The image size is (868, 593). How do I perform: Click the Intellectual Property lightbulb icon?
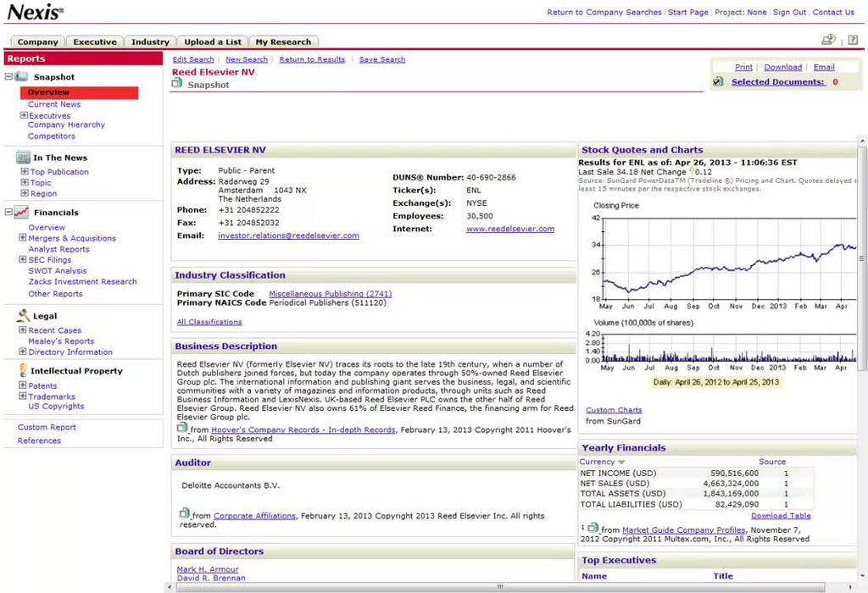click(x=22, y=371)
